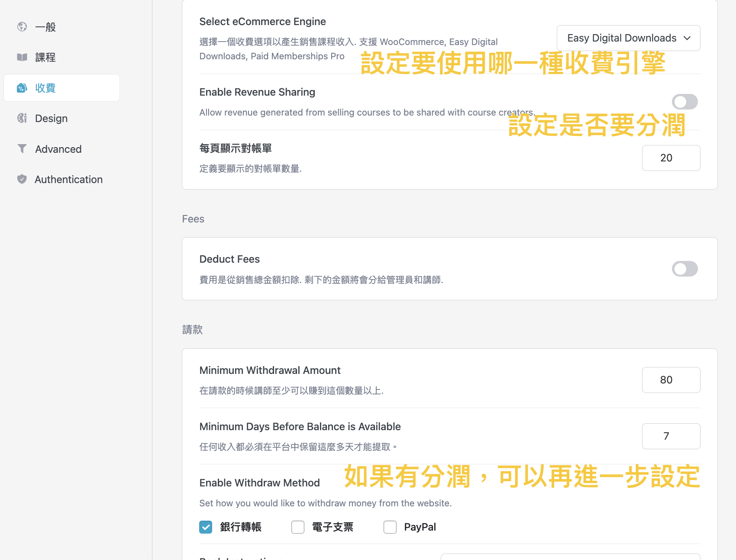
Task: Tick the PayPal checkbox
Action: (x=390, y=527)
